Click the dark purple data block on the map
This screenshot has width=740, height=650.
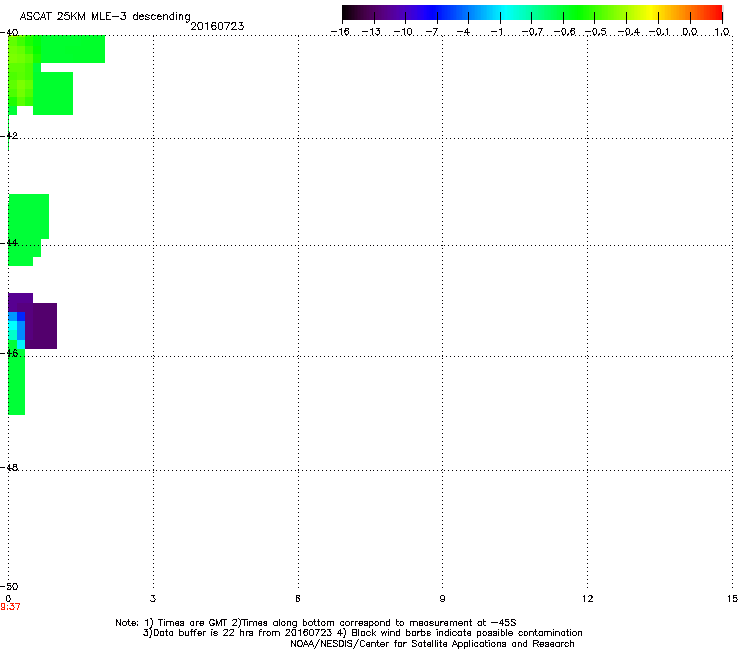coord(41,326)
